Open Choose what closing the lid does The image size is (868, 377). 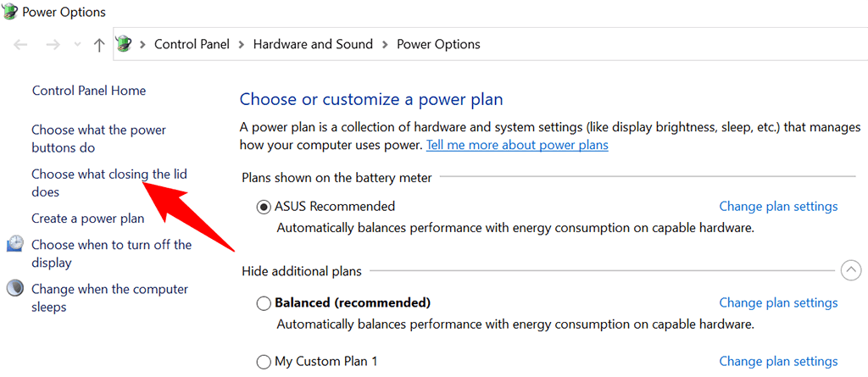(108, 175)
